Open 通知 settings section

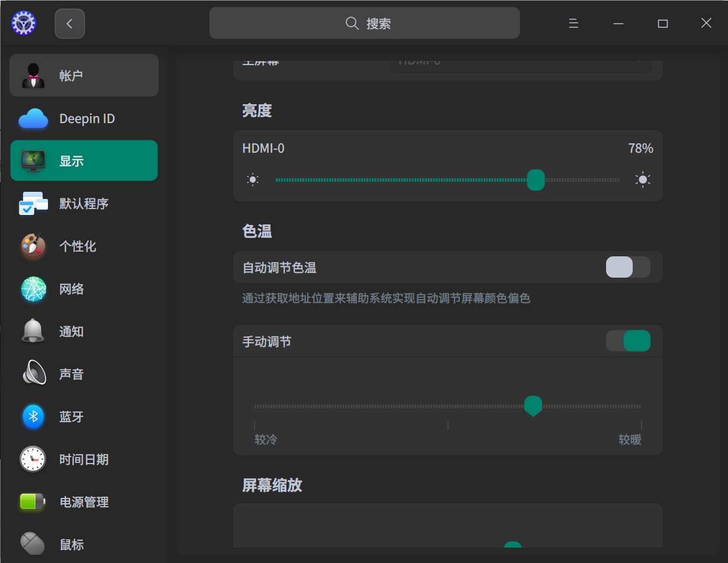pyautogui.click(x=84, y=331)
